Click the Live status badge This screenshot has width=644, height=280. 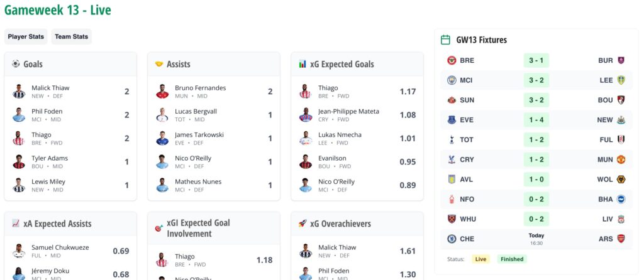coord(480,259)
